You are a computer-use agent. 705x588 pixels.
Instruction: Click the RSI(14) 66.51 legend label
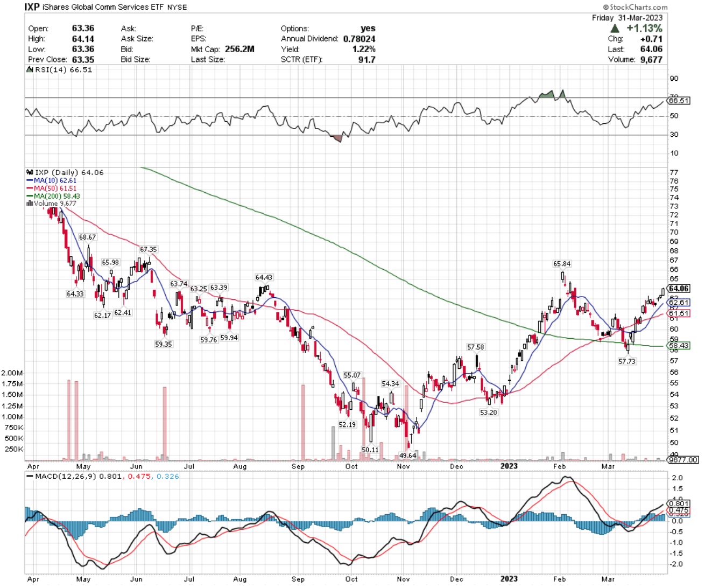pos(64,70)
